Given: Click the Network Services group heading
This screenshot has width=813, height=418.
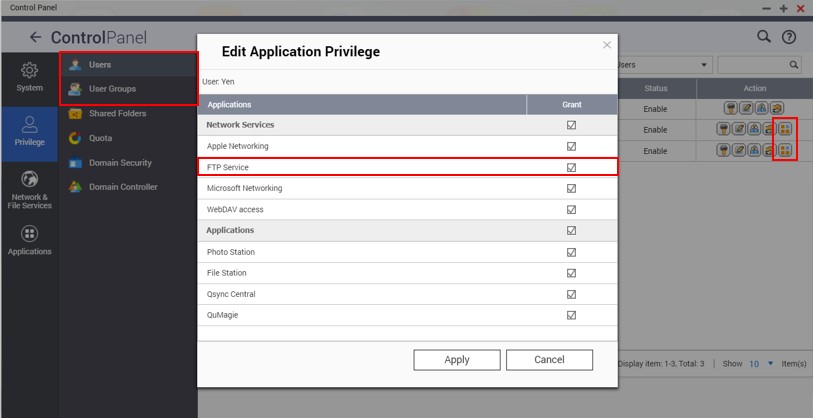Looking at the screenshot, I should point(240,125).
